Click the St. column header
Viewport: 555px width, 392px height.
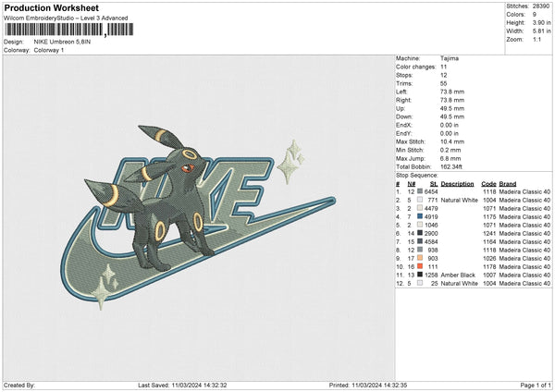pos(434,184)
